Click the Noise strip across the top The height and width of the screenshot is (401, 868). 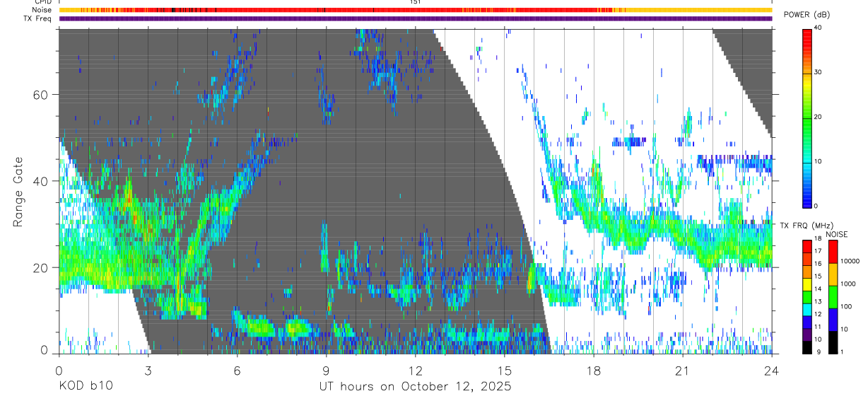pos(416,10)
